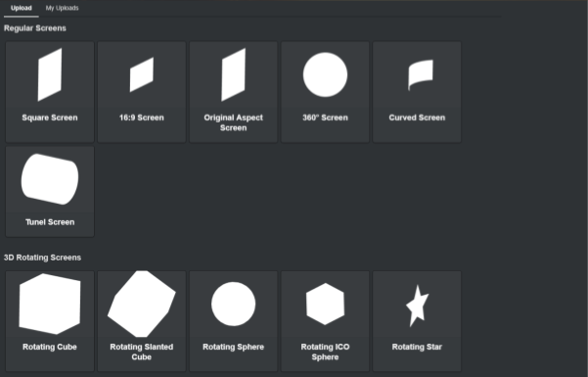Click the 'Rotating Slanted Cube' label

click(x=142, y=352)
